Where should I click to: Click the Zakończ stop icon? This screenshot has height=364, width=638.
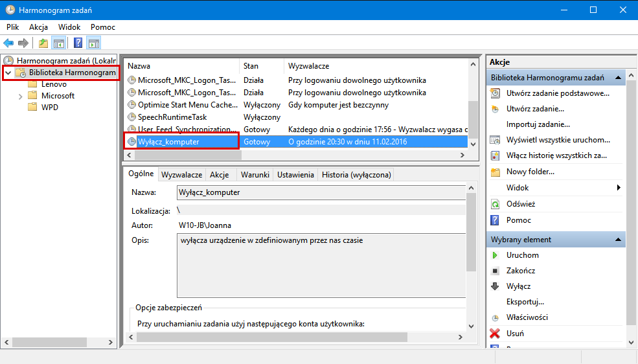pos(495,271)
